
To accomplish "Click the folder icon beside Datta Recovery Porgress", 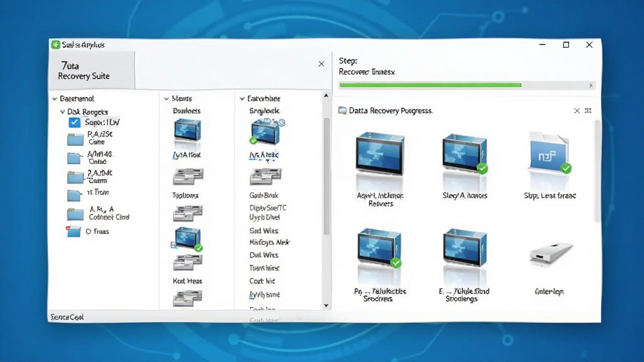I will [342, 111].
